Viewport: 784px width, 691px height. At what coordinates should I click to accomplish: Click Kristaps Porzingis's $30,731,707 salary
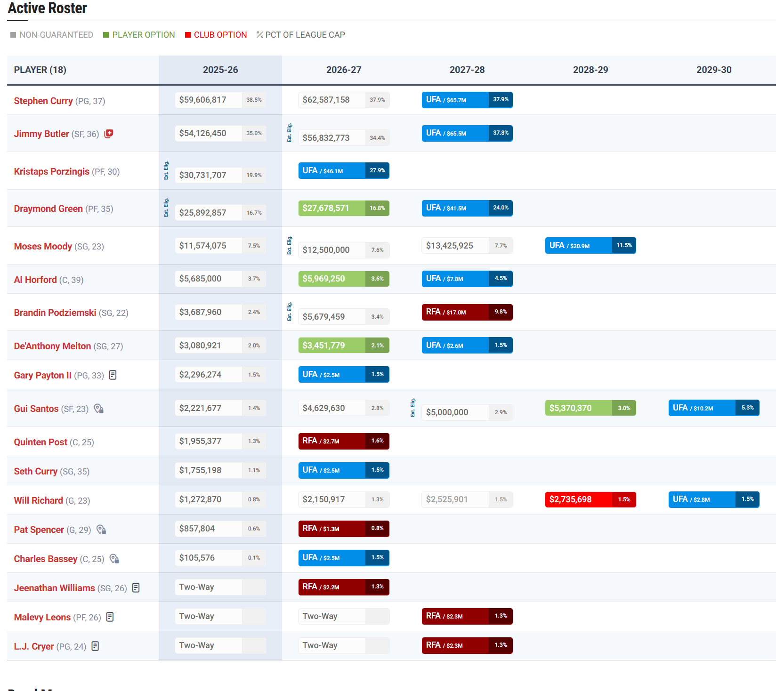[220, 175]
